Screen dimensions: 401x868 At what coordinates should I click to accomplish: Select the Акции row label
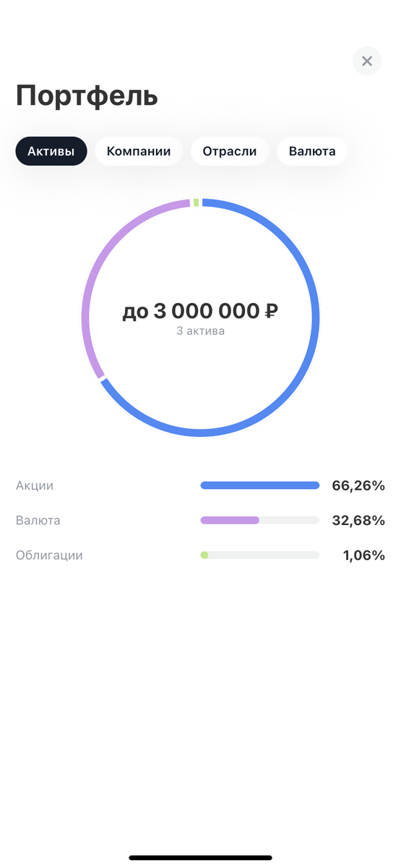coord(35,485)
